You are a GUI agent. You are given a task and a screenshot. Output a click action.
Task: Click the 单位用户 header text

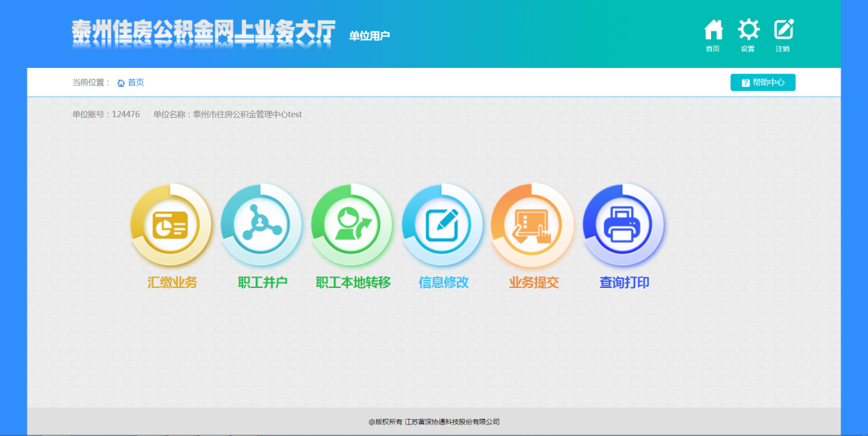(369, 36)
